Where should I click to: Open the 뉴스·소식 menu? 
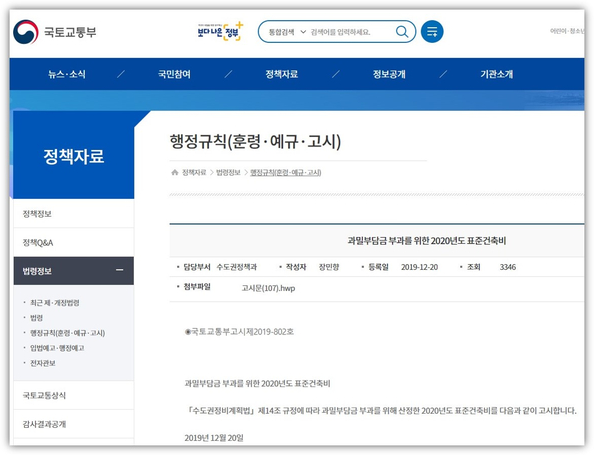tap(67, 74)
